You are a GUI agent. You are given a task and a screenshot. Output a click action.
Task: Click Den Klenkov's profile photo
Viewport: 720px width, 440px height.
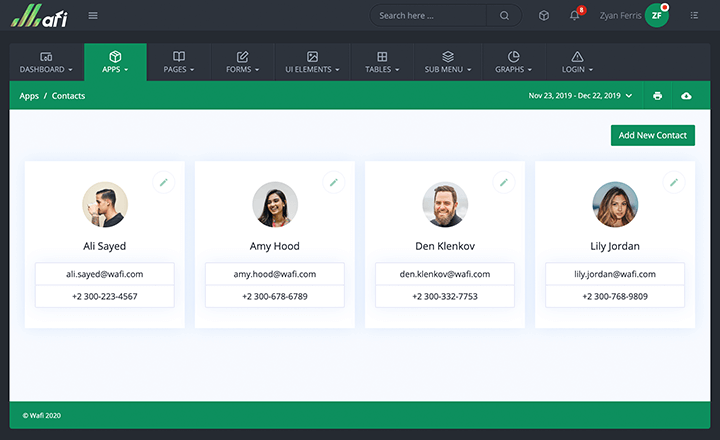[445, 204]
